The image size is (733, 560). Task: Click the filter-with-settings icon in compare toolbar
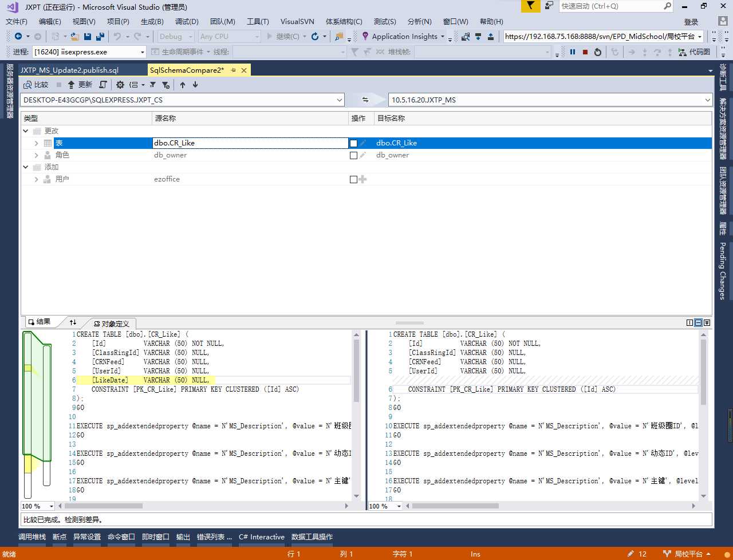165,85
